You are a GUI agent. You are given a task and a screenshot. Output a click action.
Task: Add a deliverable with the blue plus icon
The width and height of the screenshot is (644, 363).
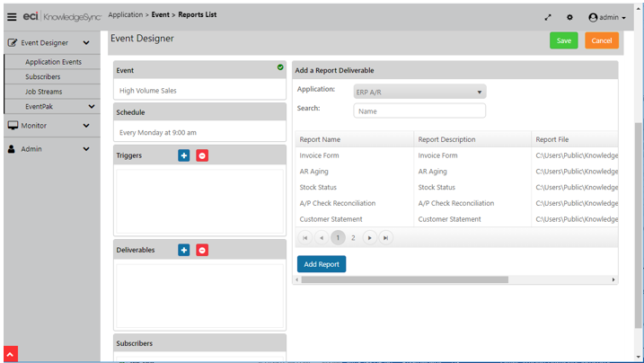coord(184,250)
